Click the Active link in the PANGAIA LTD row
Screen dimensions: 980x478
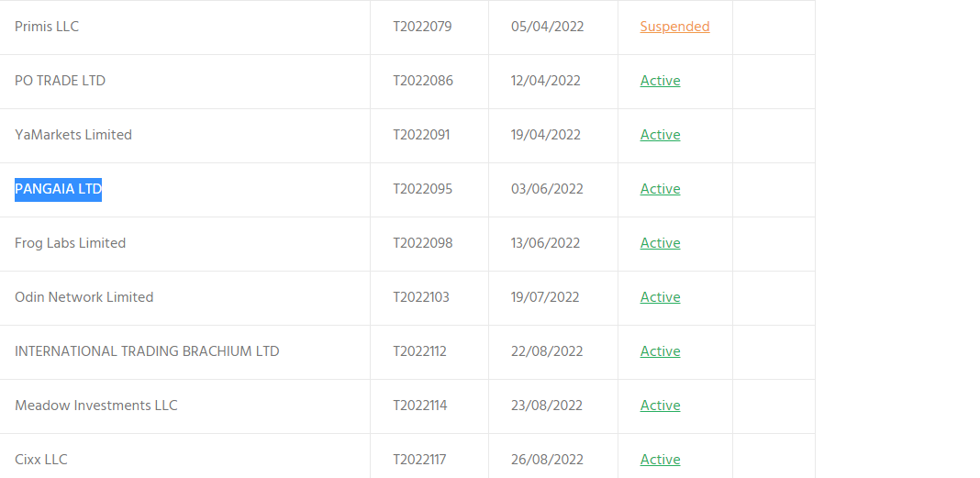click(x=660, y=189)
